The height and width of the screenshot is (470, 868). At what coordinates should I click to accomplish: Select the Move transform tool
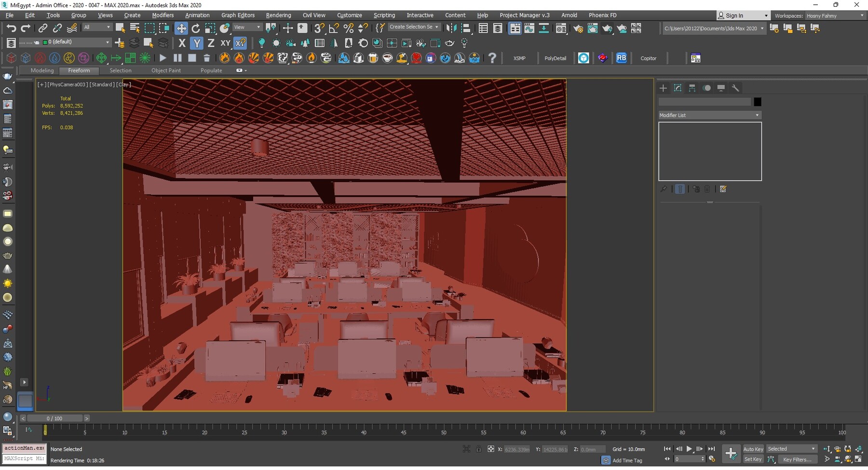[x=181, y=28]
